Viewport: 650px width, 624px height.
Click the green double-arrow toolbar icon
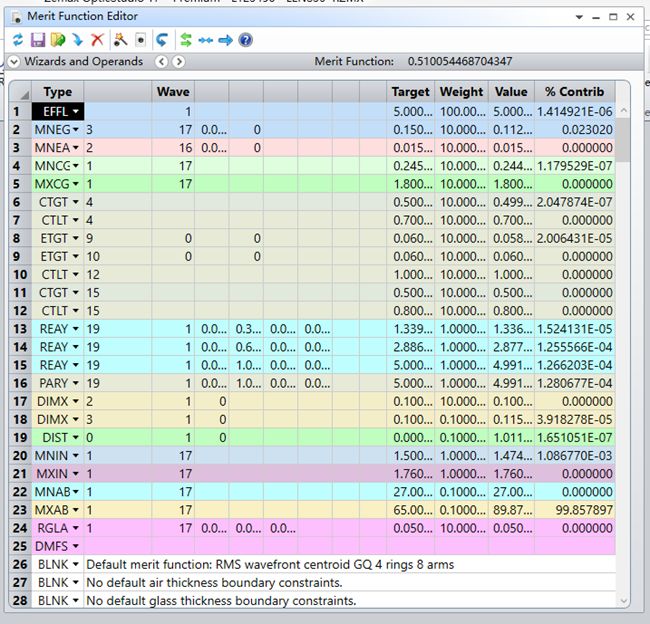tap(186, 40)
